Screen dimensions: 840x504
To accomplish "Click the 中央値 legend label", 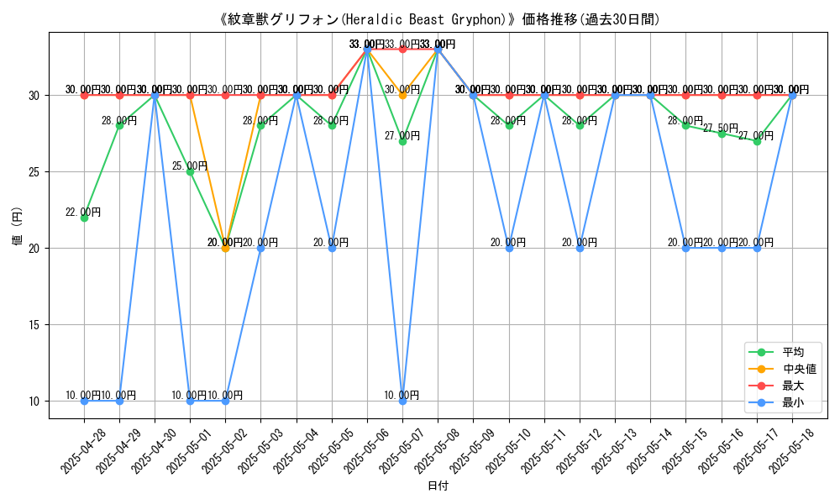I will pos(800,369).
